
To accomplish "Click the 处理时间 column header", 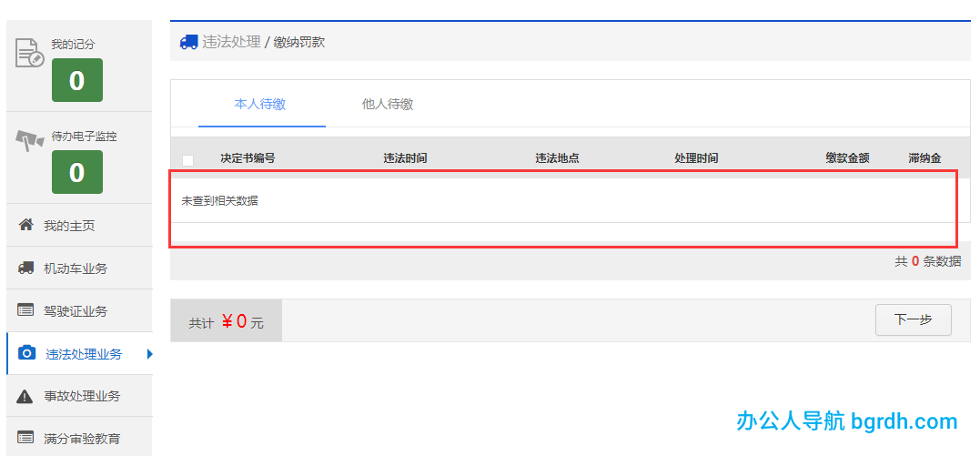I will pos(696,158).
